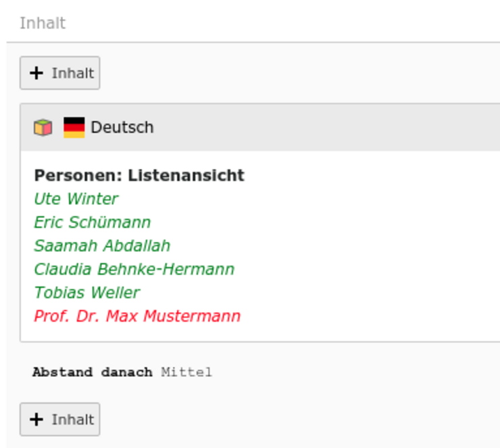Click the 'Abstand danach' footer label
Image resolution: width=500 pixels, height=448 pixels.
(x=93, y=372)
